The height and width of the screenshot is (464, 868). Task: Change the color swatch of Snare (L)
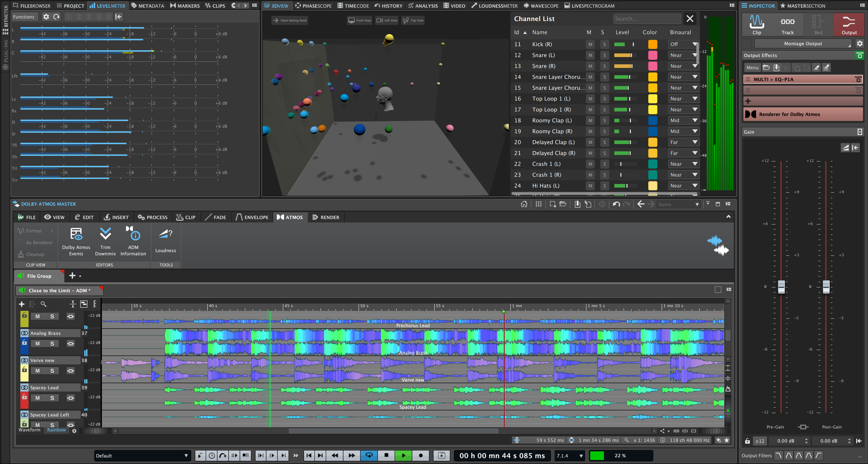point(653,55)
